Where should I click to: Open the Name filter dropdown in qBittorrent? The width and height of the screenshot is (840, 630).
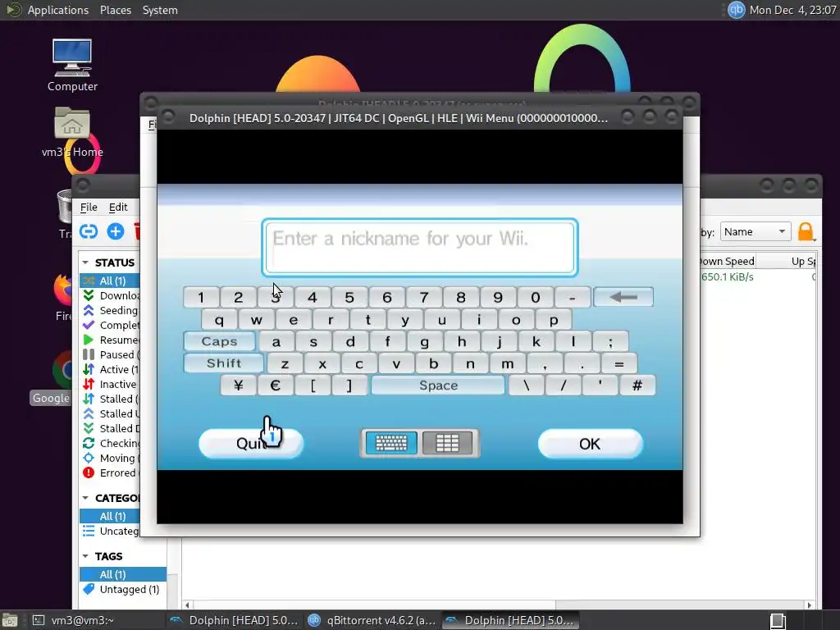point(756,231)
